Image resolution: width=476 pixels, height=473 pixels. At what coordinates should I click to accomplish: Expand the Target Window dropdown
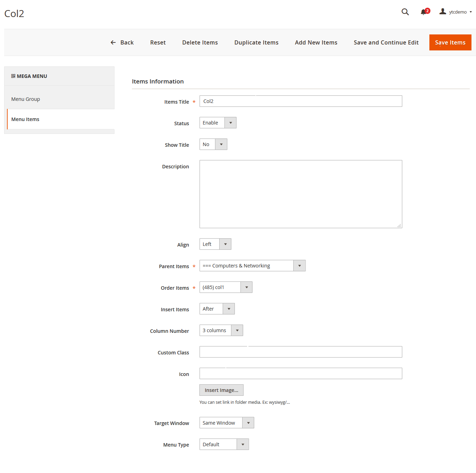coord(227,423)
